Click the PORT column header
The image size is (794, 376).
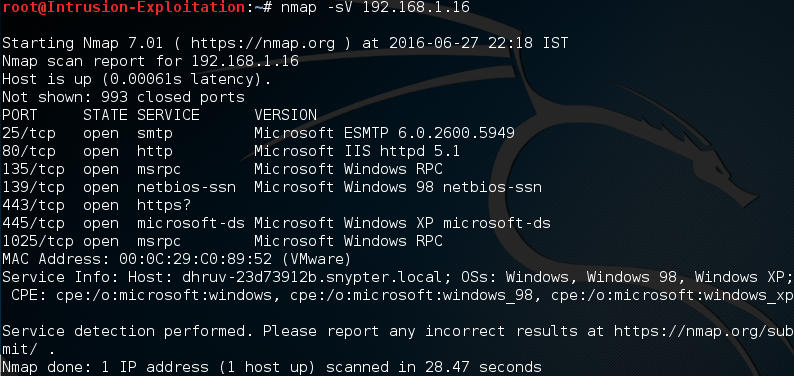[x=20, y=115]
